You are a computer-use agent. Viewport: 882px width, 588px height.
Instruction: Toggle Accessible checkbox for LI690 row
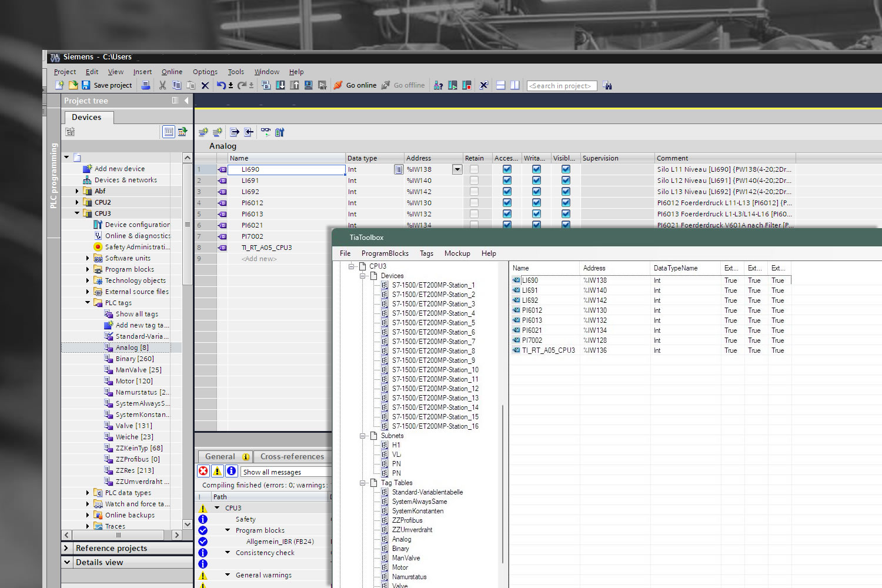[x=507, y=169]
